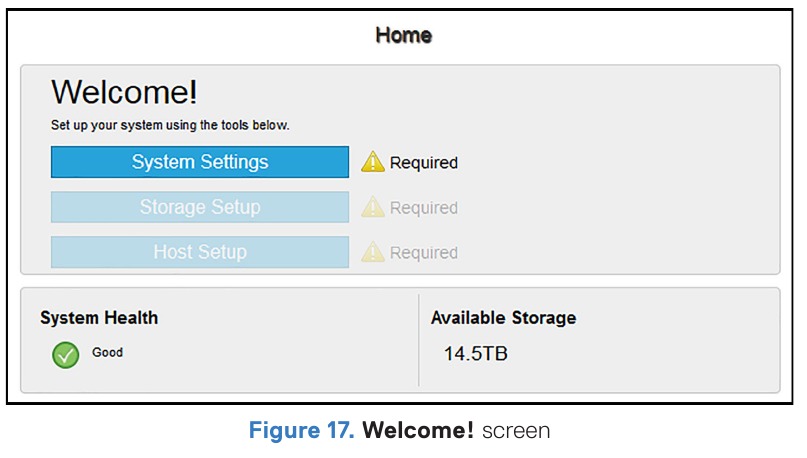
Task: Click the bold Welcome! word in caption
Action: pos(418,432)
